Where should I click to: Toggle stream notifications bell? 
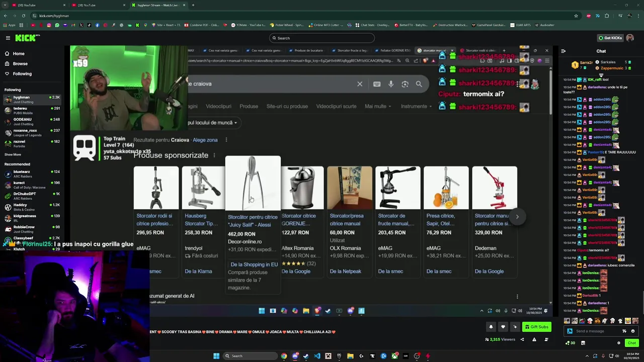491,327
